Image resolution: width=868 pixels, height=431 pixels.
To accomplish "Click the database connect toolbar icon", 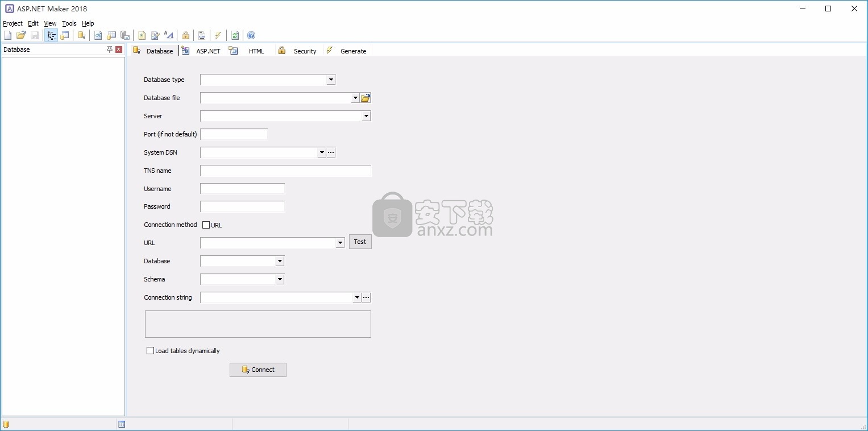I will [x=82, y=35].
